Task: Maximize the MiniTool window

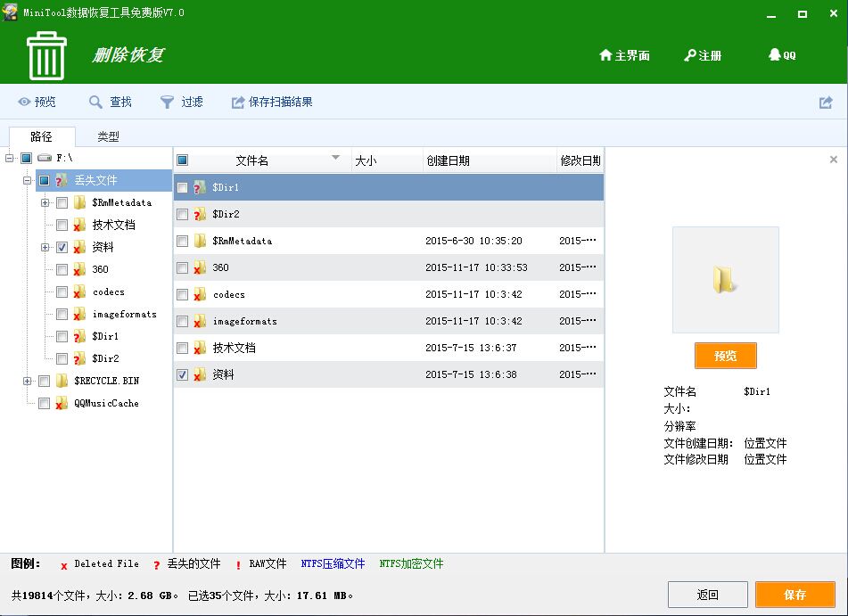Action: [x=803, y=14]
